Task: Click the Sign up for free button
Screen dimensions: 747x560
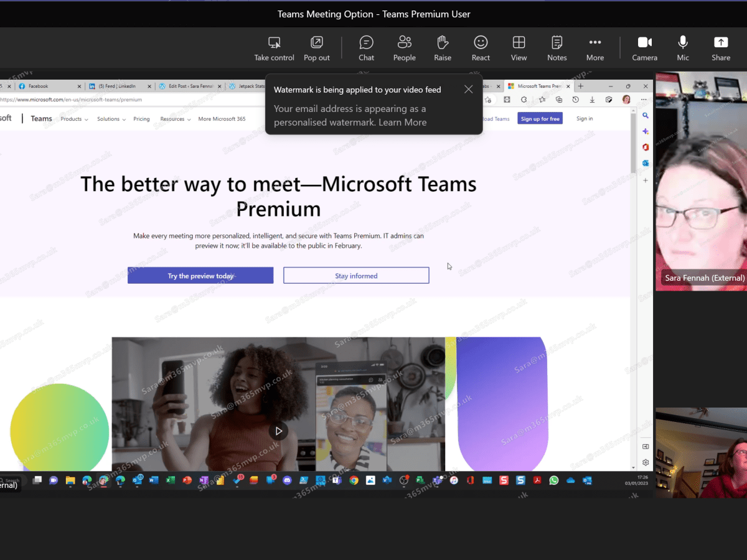Action: pos(539,118)
